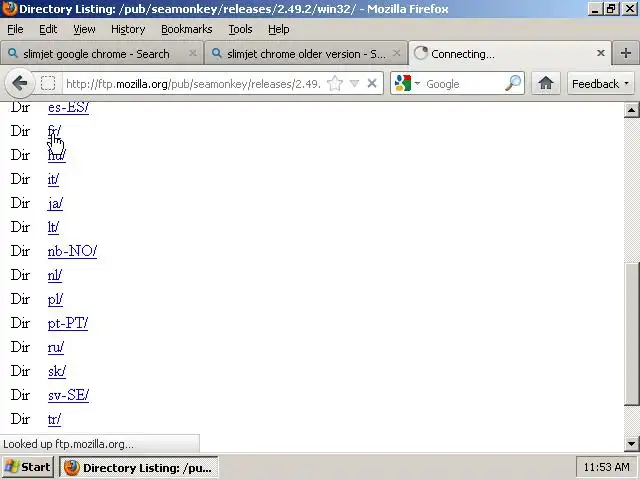Open the sv-SE/ directory link
Screen dimensions: 640x480
(x=68, y=396)
